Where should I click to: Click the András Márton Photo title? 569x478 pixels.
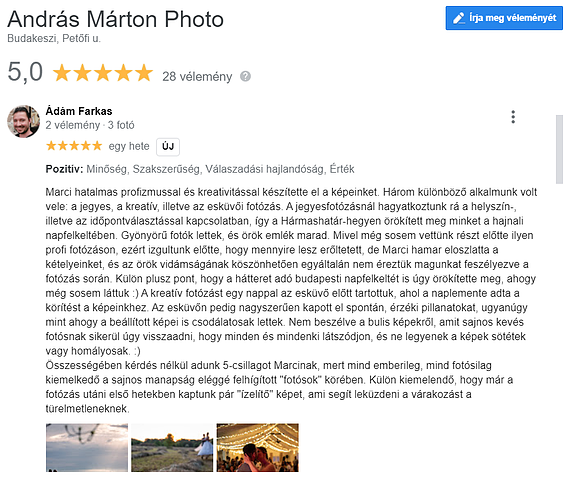tap(115, 19)
